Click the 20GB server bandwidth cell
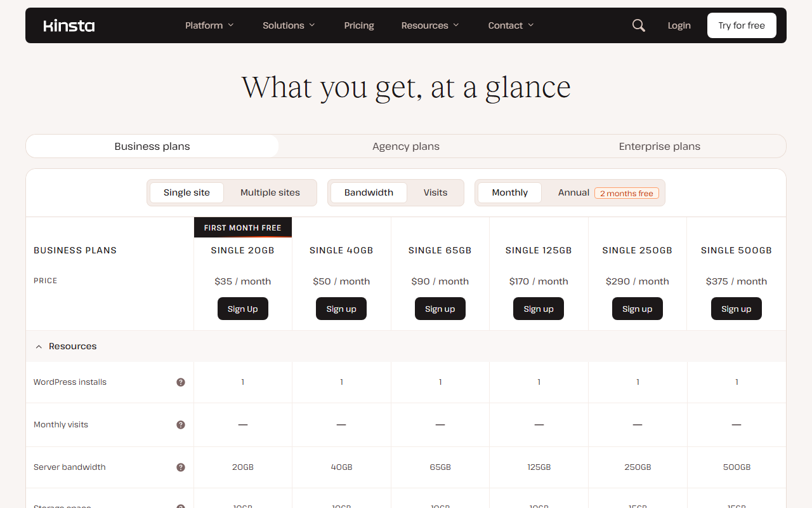 coord(243,467)
